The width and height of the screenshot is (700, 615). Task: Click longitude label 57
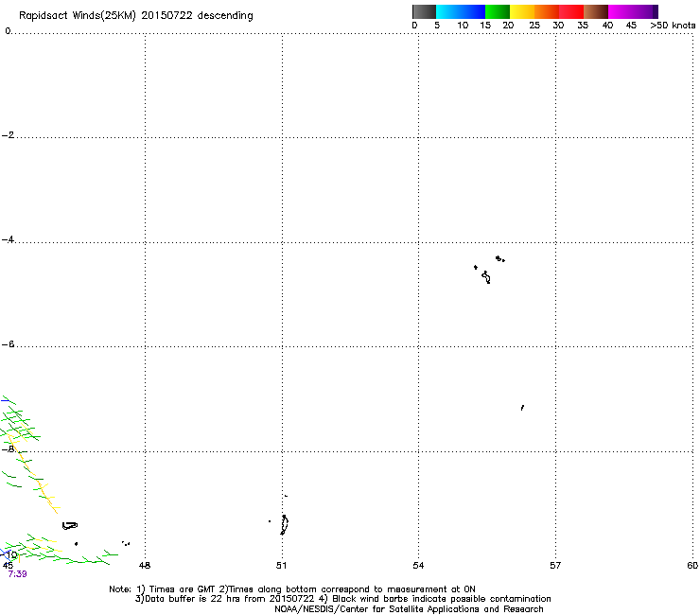pyautogui.click(x=555, y=566)
